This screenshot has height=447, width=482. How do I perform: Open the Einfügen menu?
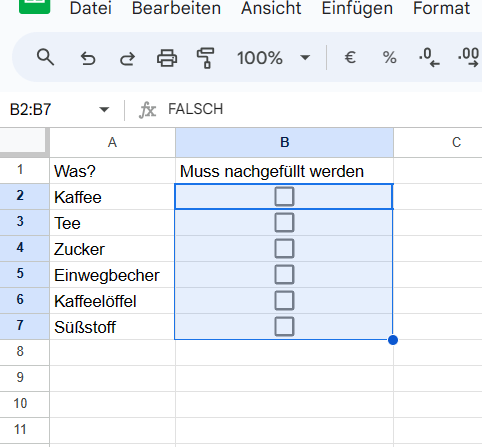tap(357, 8)
